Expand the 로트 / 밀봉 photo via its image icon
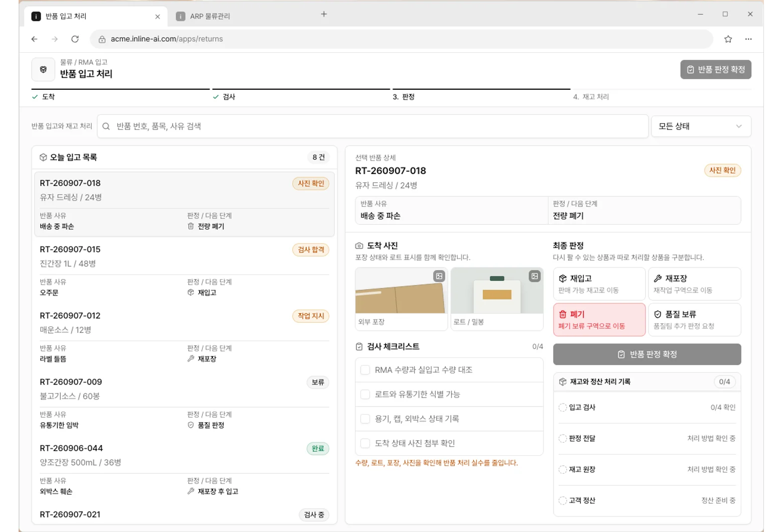The height and width of the screenshot is (532, 783). tap(535, 276)
